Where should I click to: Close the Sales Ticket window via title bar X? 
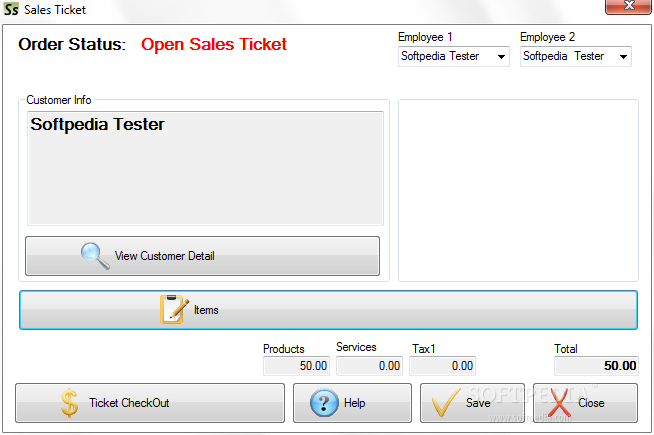pyautogui.click(x=629, y=6)
